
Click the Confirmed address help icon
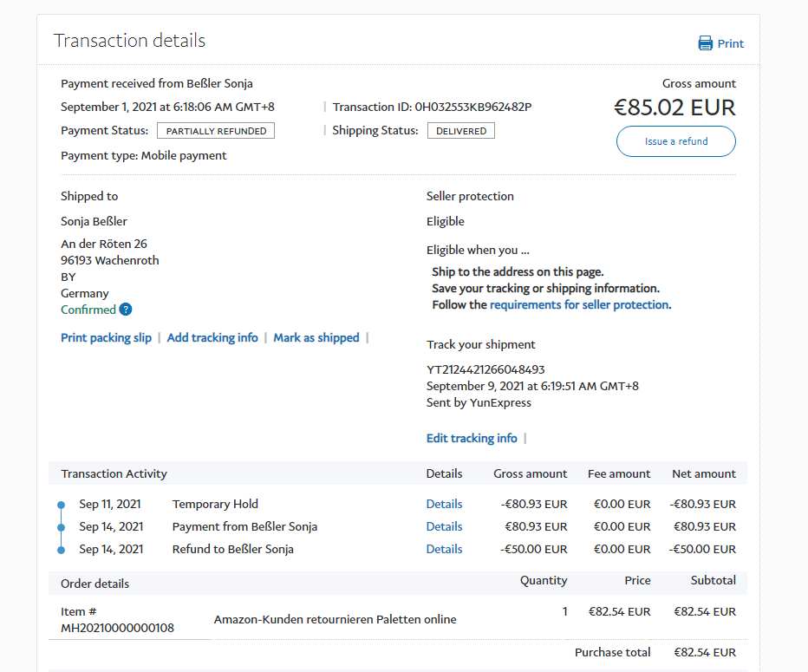[126, 310]
